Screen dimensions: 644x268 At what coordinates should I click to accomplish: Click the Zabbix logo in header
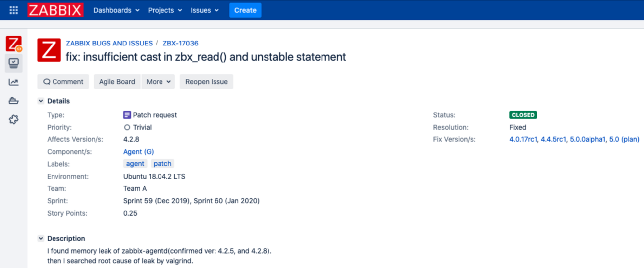pyautogui.click(x=55, y=10)
